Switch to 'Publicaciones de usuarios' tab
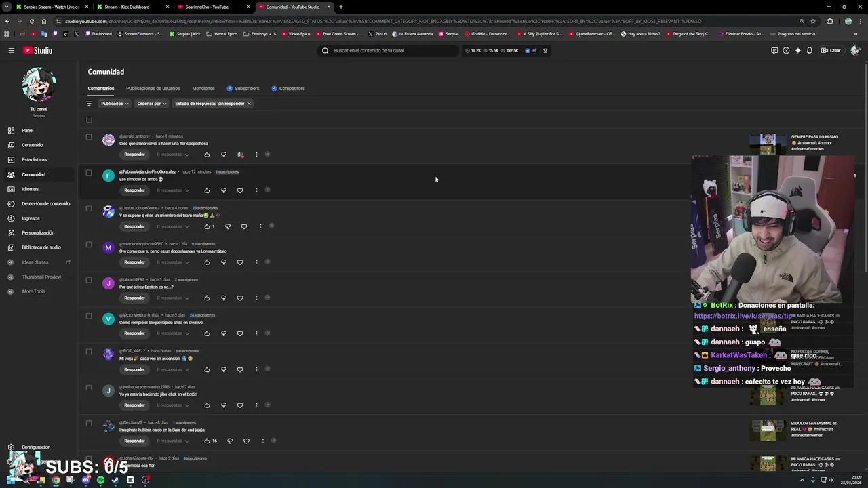This screenshot has height=488, width=868. [x=153, y=88]
